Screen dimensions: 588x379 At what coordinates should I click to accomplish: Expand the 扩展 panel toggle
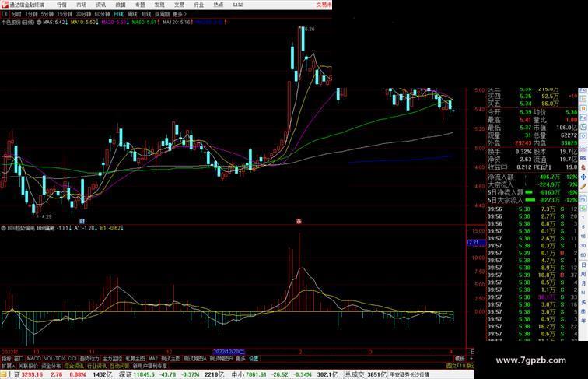tap(8, 366)
